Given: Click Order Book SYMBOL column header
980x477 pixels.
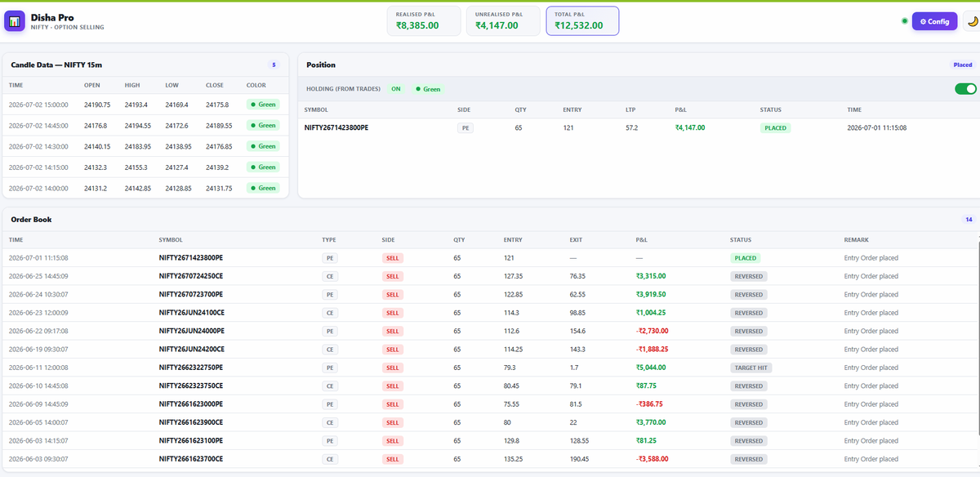Looking at the screenshot, I should coord(170,240).
